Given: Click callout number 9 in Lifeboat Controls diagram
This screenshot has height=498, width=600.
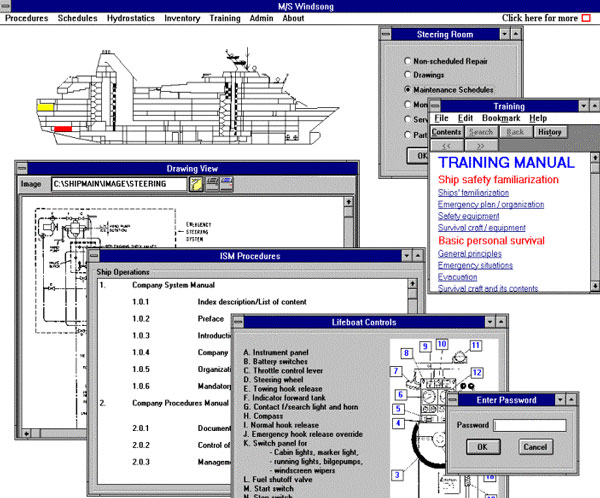Looking at the screenshot, I should [x=425, y=346].
